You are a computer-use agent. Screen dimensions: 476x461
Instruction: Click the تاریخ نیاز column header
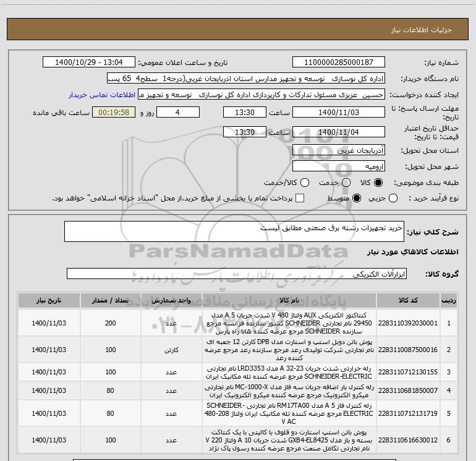point(49,301)
